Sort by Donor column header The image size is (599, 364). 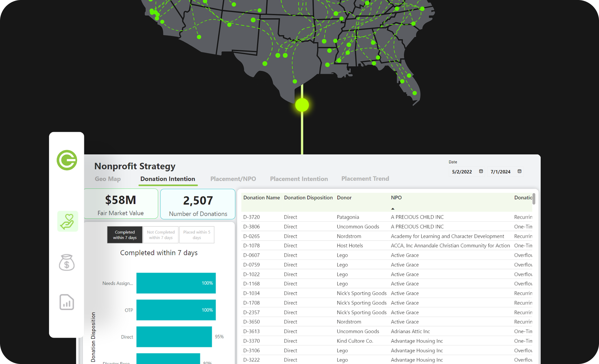pyautogui.click(x=344, y=198)
